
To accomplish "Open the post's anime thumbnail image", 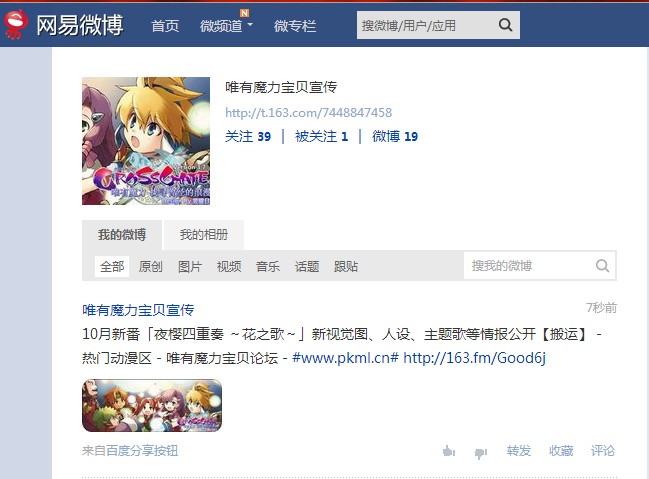I will (152, 405).
